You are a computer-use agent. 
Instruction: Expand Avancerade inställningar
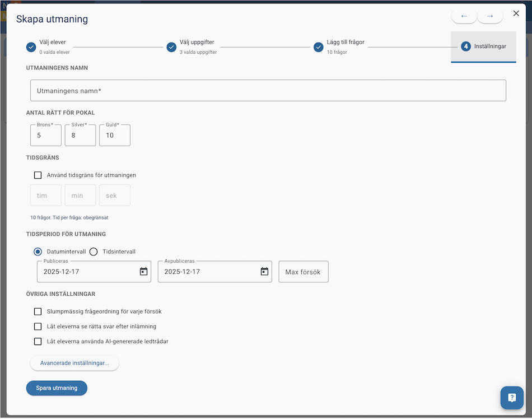click(x=74, y=363)
